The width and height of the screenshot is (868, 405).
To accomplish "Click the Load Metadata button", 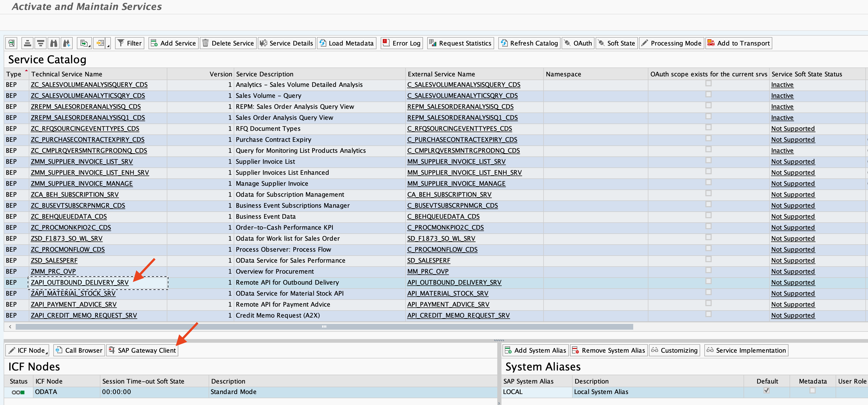I will 346,43.
